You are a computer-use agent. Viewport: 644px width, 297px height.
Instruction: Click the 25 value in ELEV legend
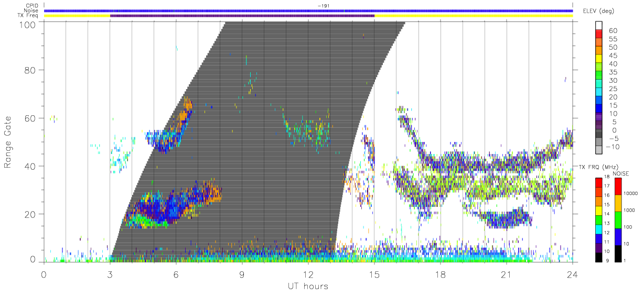point(613,89)
